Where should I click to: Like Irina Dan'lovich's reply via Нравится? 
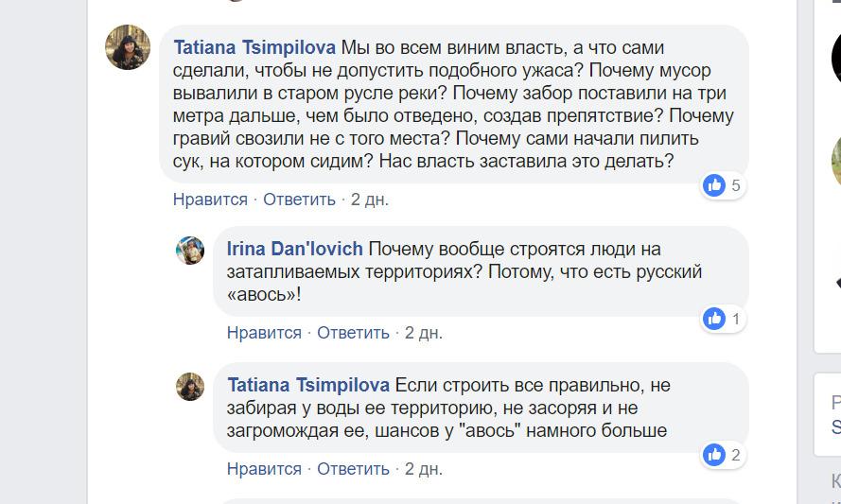(x=264, y=333)
